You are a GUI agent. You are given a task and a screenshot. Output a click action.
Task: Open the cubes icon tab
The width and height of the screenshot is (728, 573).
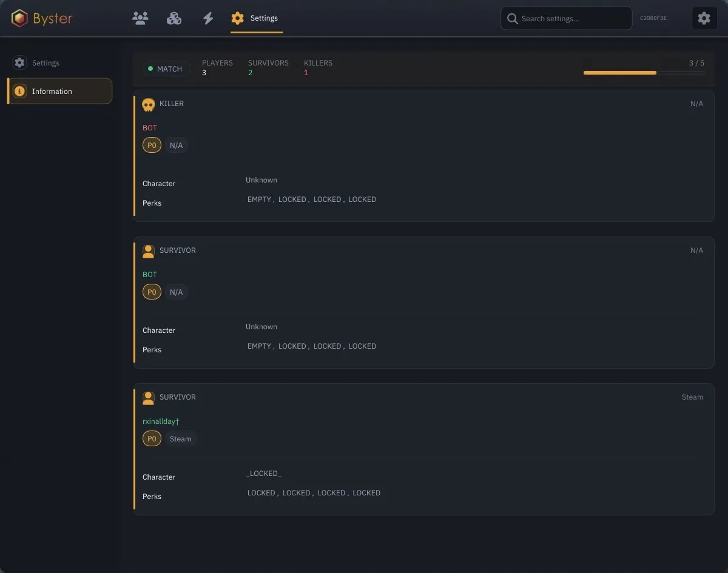pyautogui.click(x=174, y=18)
